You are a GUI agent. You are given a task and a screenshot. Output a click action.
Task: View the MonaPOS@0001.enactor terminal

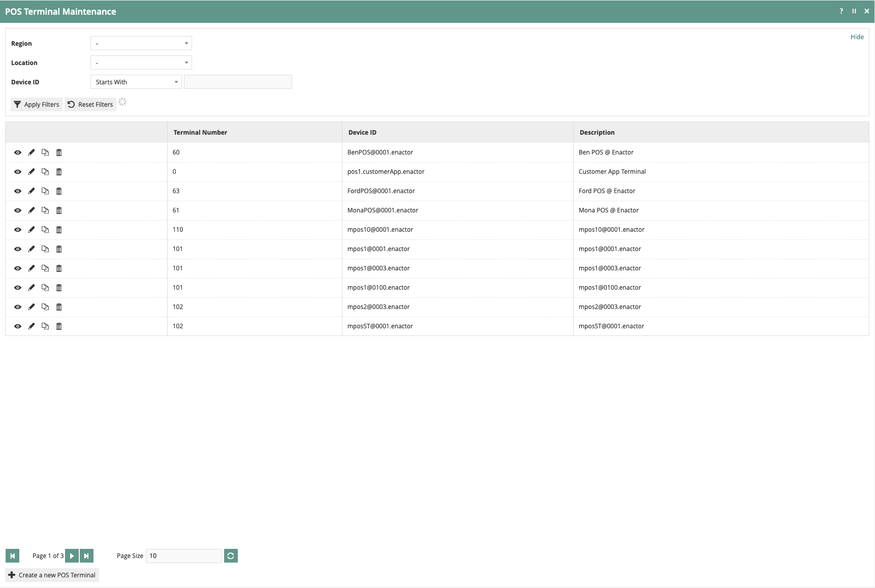[18, 210]
